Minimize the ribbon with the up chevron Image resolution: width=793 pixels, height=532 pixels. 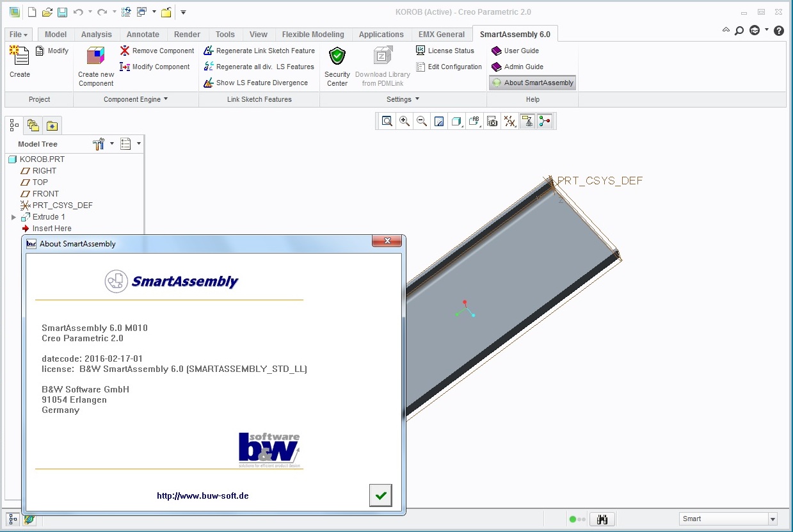coord(726,29)
